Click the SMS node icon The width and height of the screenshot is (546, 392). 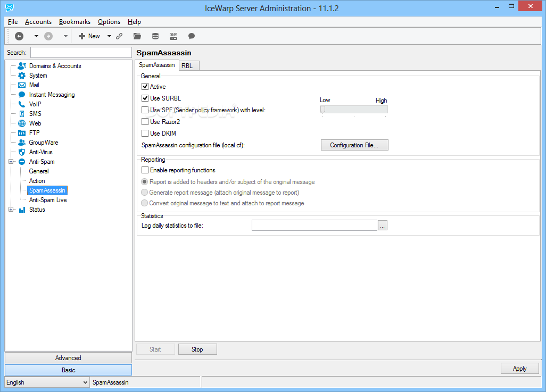point(22,114)
